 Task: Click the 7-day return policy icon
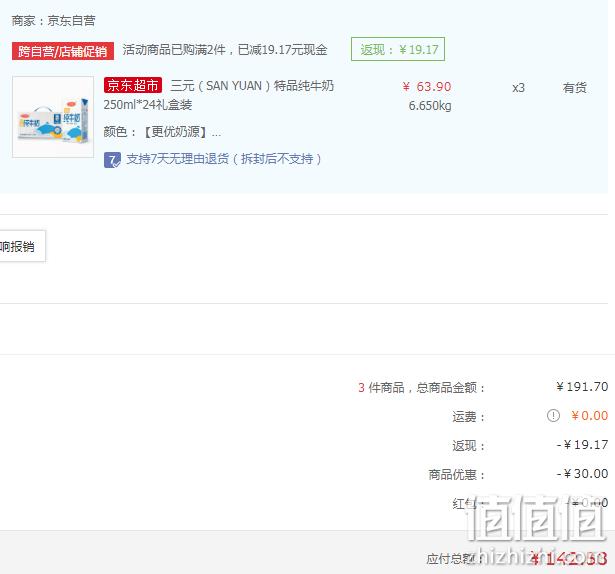tap(112, 160)
